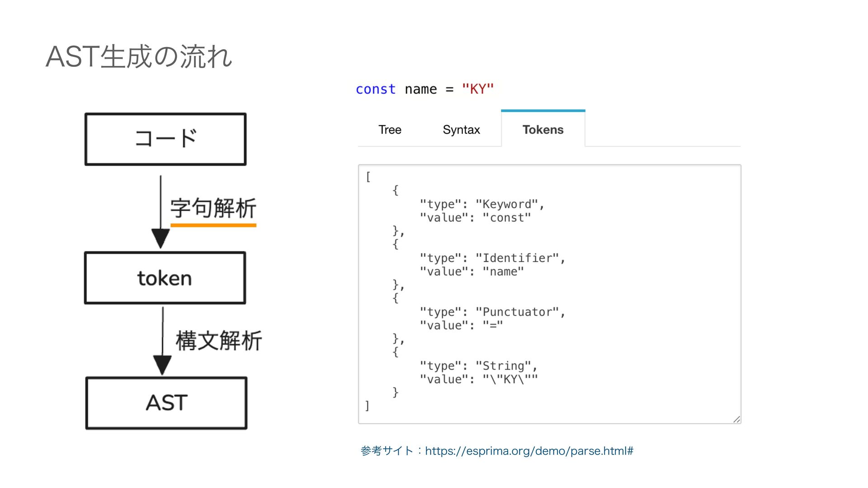This screenshot has width=868, height=488.
Task: Select the Tokens tab
Action: tap(543, 129)
